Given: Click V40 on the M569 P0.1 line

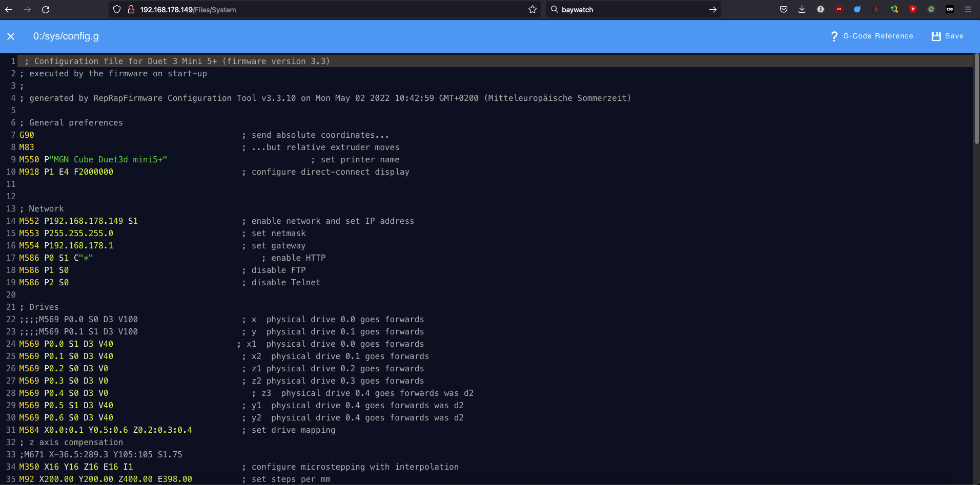Looking at the screenshot, I should pos(106,356).
